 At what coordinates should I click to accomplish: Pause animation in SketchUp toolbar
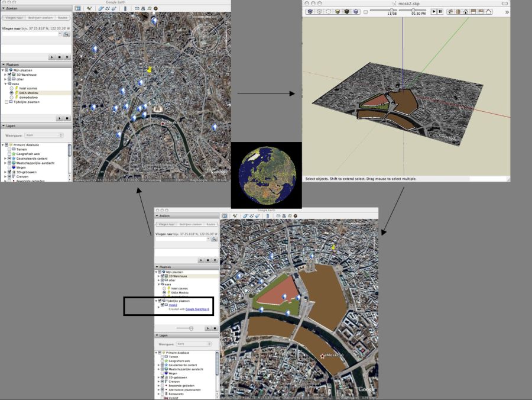click(440, 12)
